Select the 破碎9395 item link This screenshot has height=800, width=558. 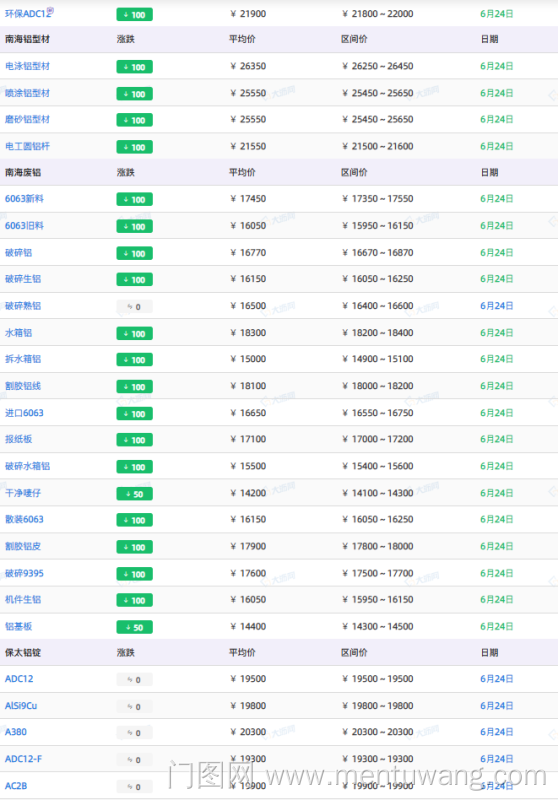click(x=24, y=573)
